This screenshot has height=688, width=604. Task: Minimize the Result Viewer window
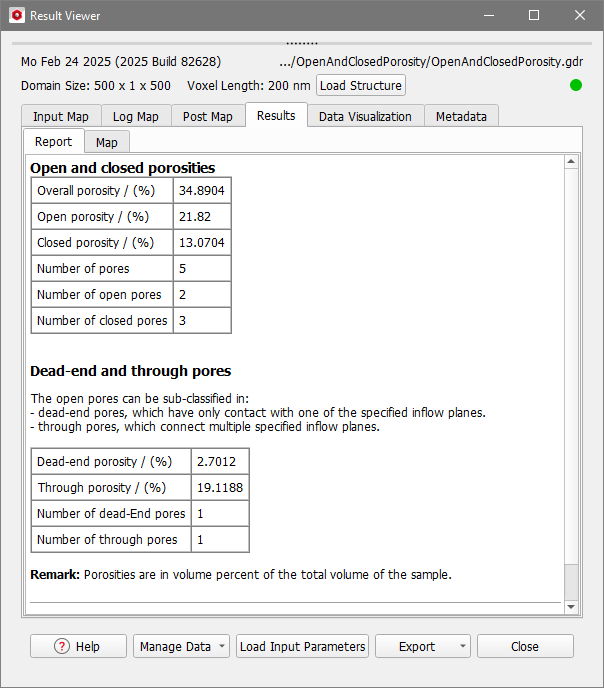(x=489, y=15)
